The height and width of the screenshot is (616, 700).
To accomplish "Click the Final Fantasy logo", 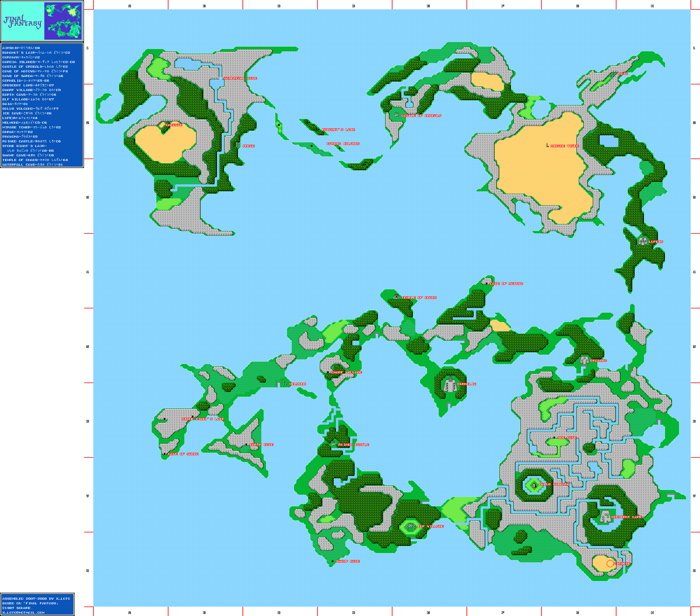I will coord(22,21).
